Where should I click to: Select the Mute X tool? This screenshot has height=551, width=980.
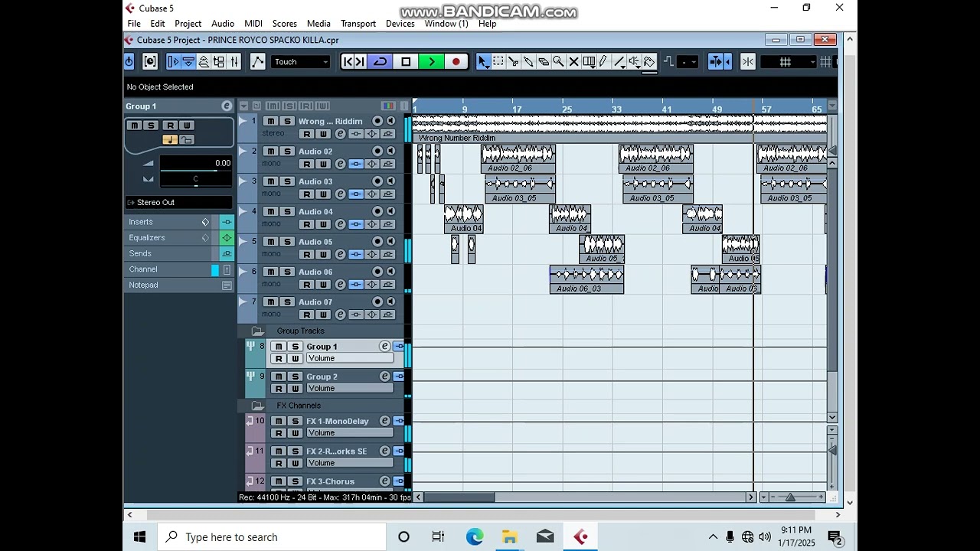point(573,62)
